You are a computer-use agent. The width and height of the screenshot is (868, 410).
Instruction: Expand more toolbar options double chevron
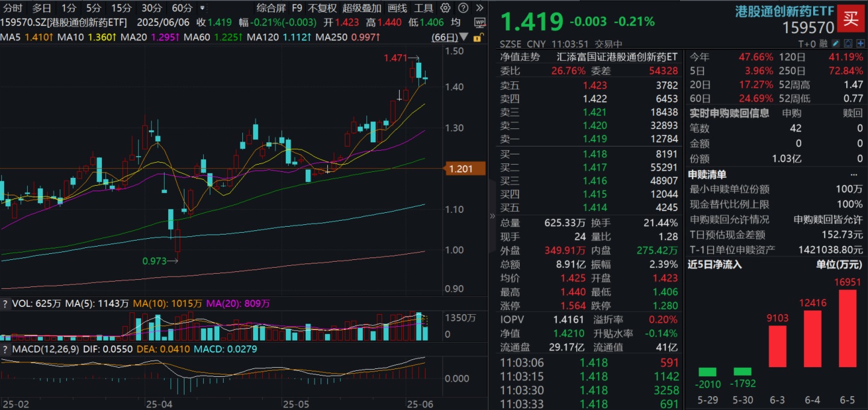coord(479,8)
